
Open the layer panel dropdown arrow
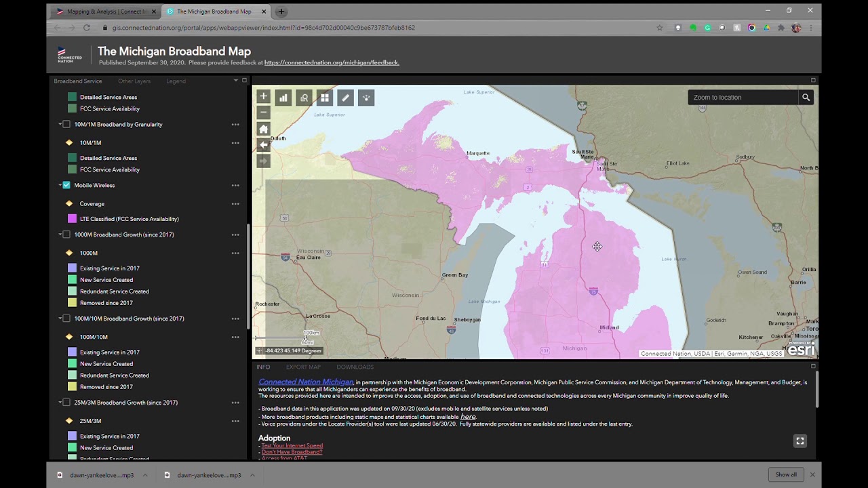235,81
